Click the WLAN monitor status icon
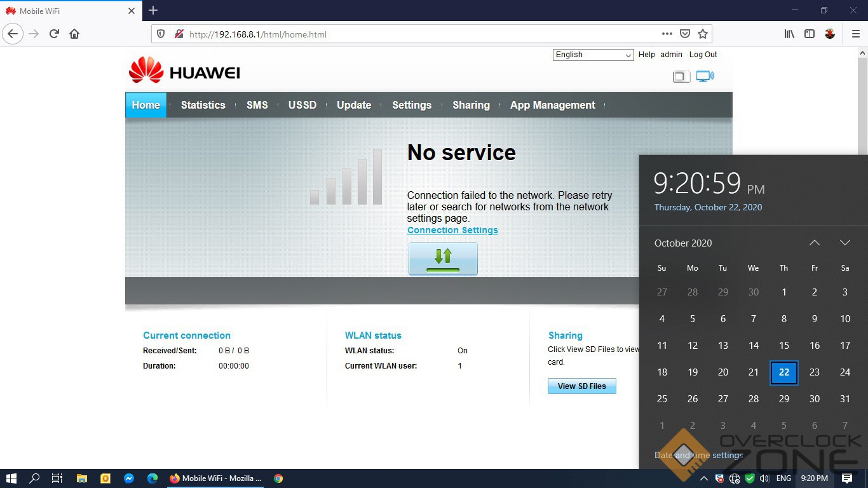868x488 pixels. tap(705, 76)
